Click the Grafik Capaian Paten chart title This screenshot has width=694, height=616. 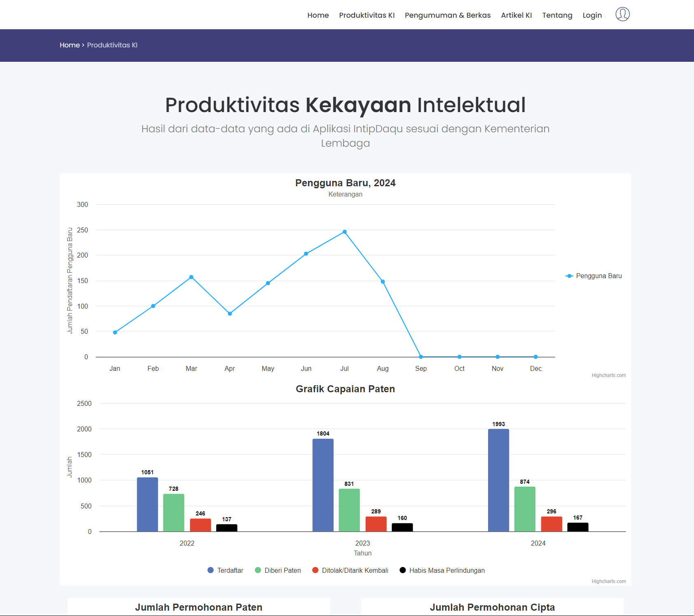click(346, 389)
